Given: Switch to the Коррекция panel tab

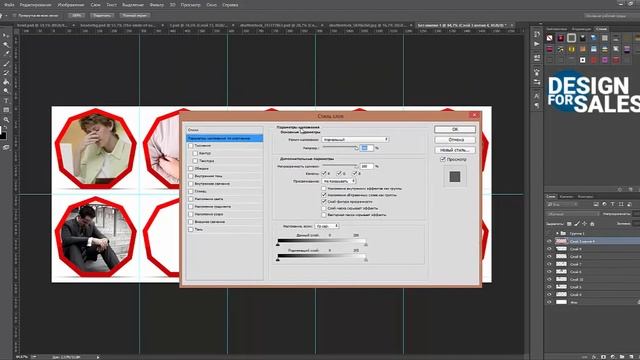Looking at the screenshot, I should [x=581, y=29].
